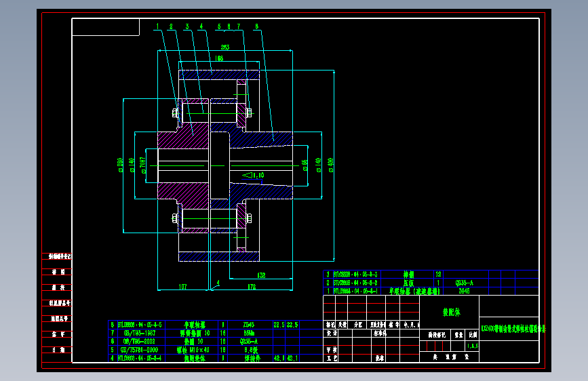Click part callout number 5
This screenshot has height=381, width=588.
pos(219,26)
